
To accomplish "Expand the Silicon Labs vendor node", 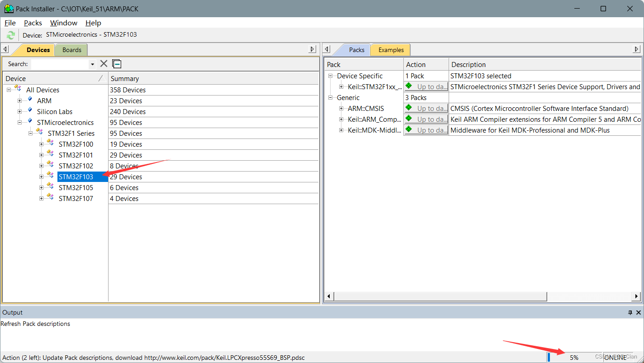I will click(x=19, y=111).
